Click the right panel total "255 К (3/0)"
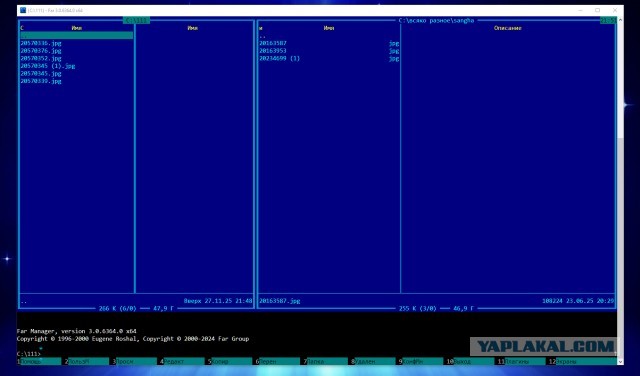Screen dimensions: 640x376 (x=418, y=308)
